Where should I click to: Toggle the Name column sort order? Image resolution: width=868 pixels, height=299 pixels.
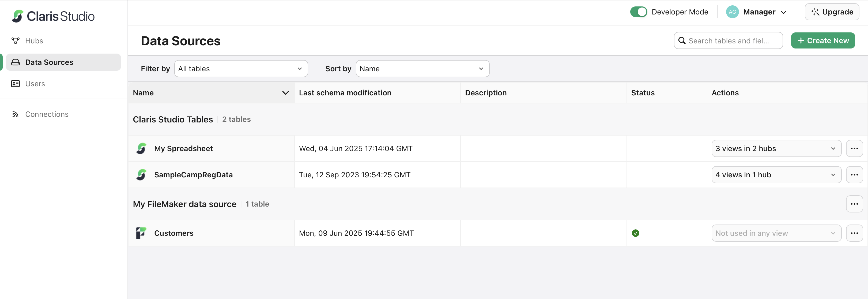(x=285, y=93)
